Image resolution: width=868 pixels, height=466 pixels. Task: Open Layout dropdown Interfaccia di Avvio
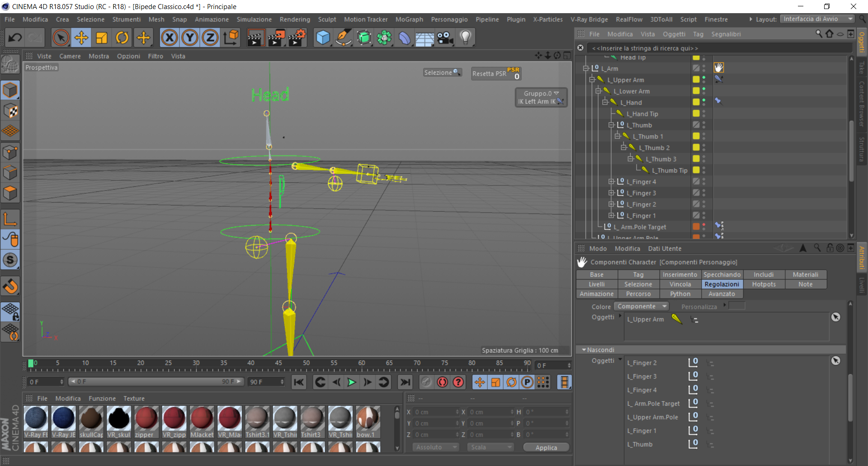[x=817, y=19]
